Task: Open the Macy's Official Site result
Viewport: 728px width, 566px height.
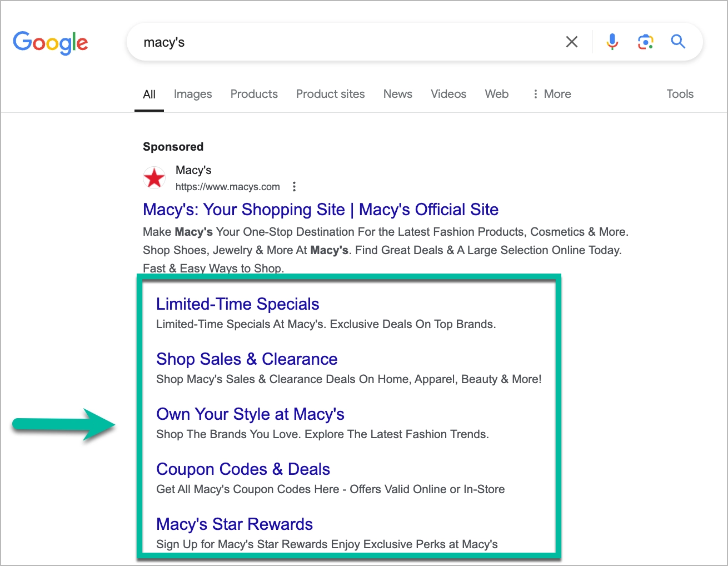Action: click(x=320, y=210)
